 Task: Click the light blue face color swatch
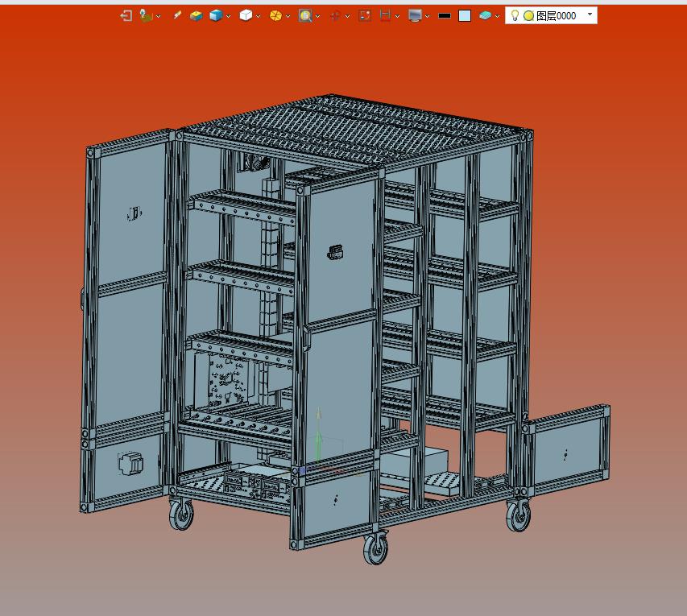click(465, 15)
